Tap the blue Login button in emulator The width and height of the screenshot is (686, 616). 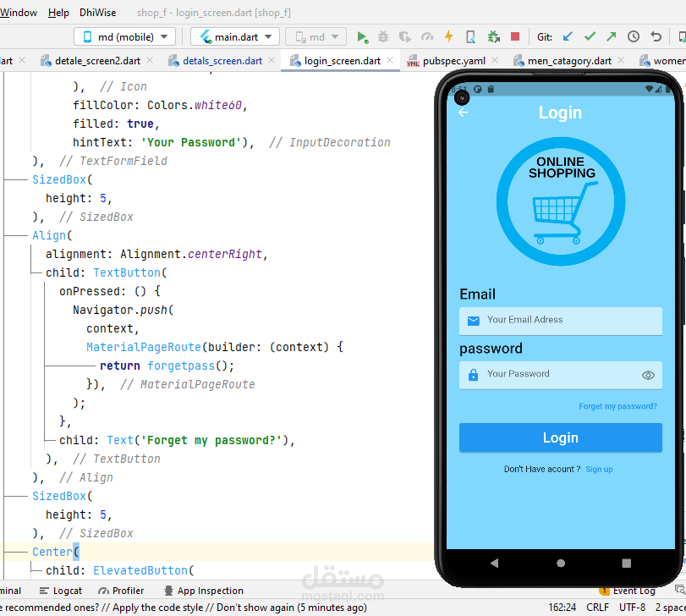(x=561, y=437)
